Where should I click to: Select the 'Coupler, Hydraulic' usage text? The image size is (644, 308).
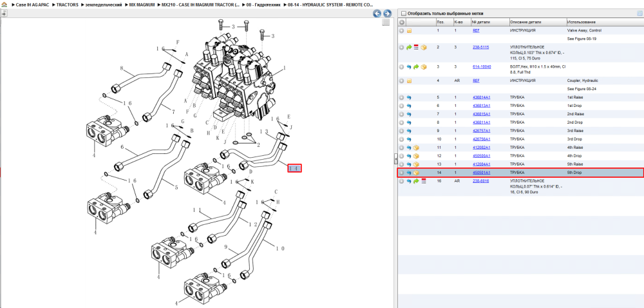[x=582, y=81]
